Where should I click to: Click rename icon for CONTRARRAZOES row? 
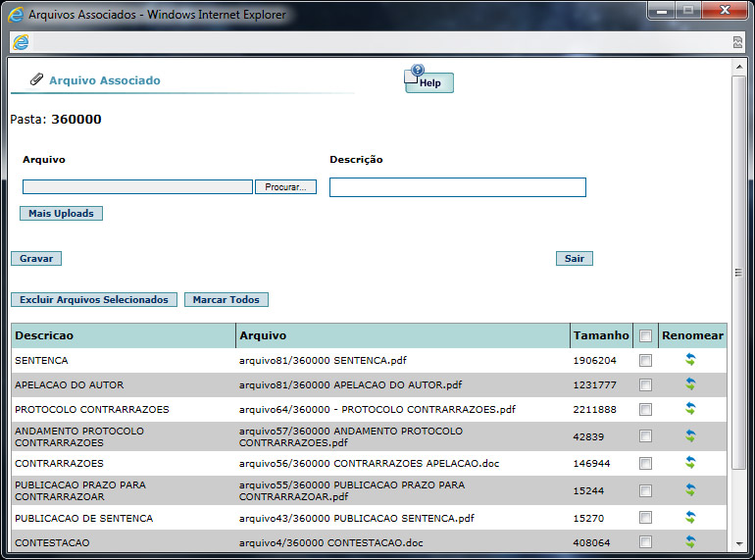[690, 462]
